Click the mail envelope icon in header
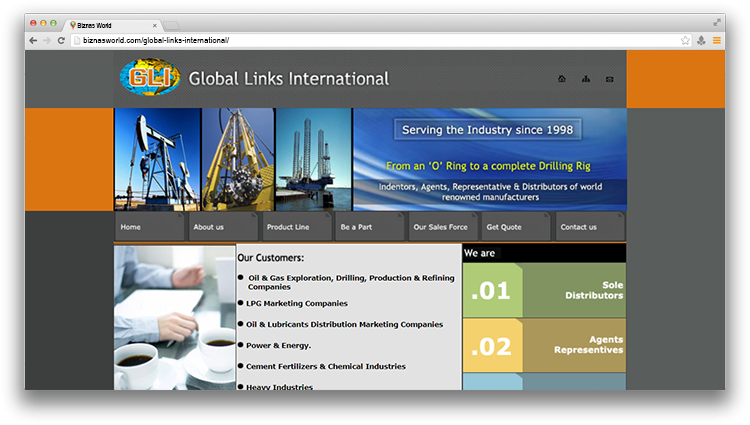750x425 pixels. (610, 79)
